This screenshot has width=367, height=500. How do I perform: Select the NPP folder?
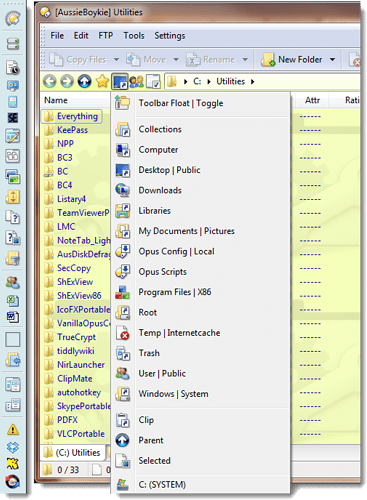tap(59, 144)
